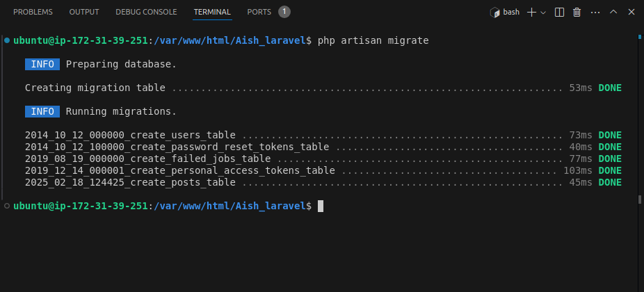Click the new terminal plus icon
Image resolution: width=644 pixels, height=292 pixels.
532,12
